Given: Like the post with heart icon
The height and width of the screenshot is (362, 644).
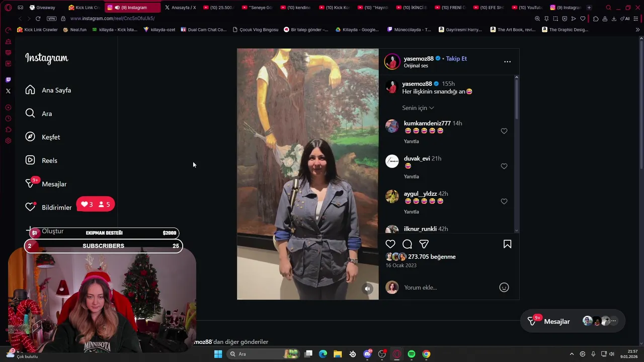Looking at the screenshot, I should [x=390, y=244].
